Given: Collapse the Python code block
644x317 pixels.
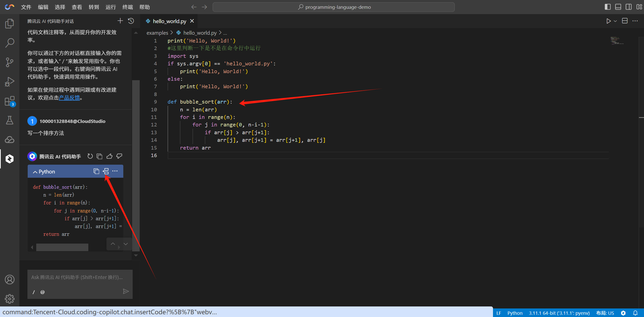Looking at the screenshot, I should click(35, 172).
